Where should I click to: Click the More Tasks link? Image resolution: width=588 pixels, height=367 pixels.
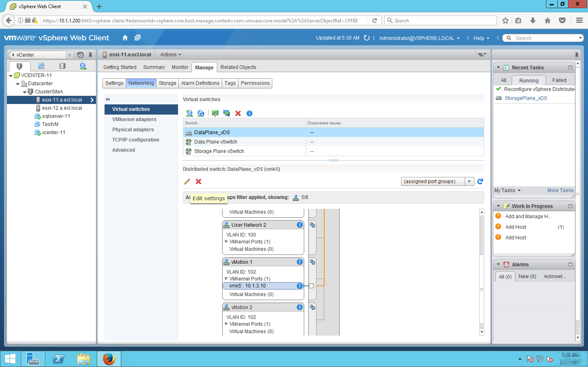click(560, 191)
